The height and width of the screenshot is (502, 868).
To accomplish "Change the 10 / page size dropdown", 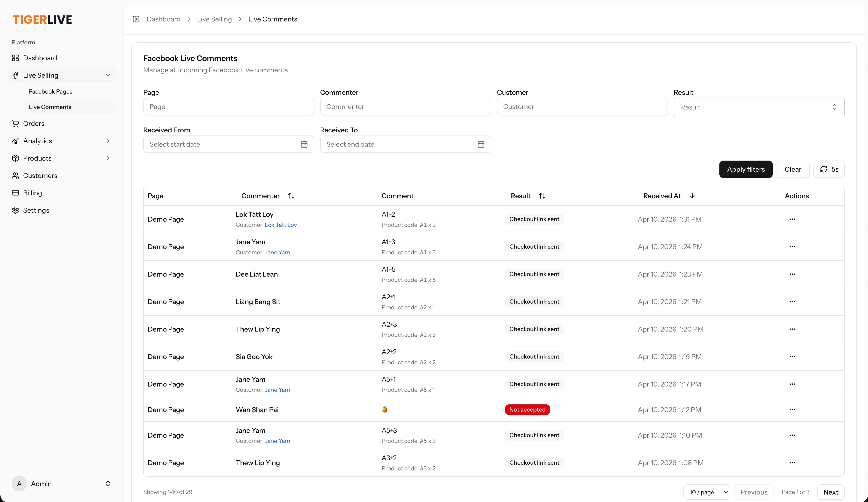I will point(706,492).
